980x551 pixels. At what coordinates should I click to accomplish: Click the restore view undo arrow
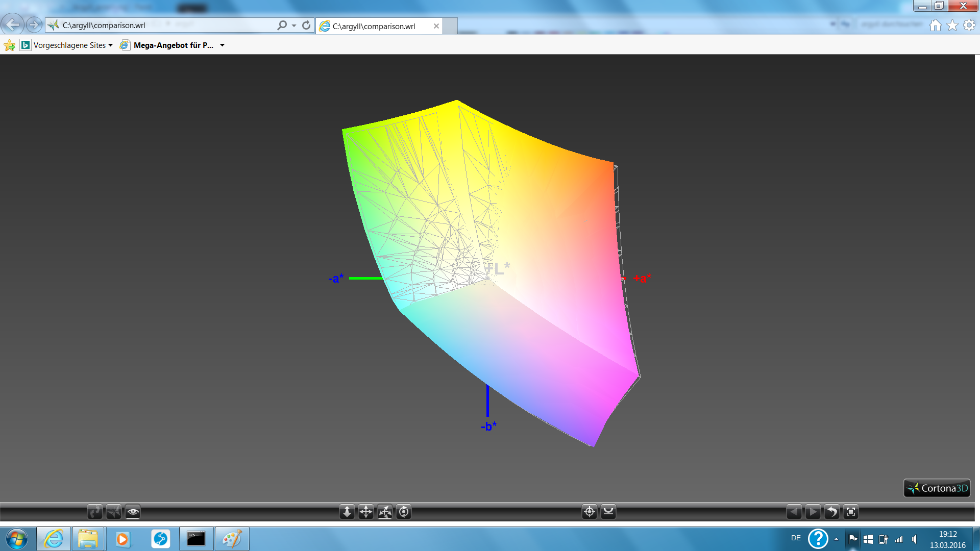(832, 512)
